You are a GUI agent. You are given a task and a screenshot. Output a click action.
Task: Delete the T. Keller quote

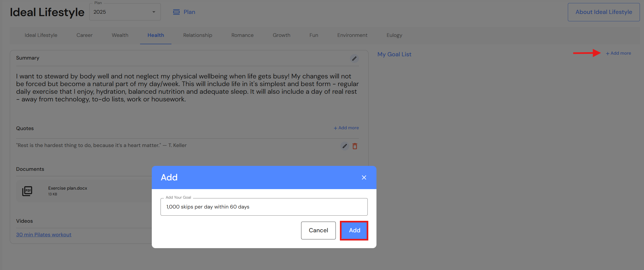click(x=355, y=146)
